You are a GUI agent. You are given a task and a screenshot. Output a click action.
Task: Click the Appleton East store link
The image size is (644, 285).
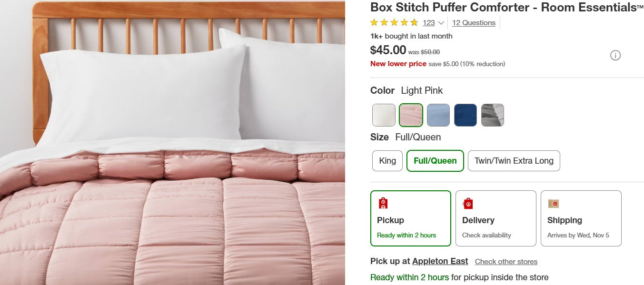pos(439,261)
